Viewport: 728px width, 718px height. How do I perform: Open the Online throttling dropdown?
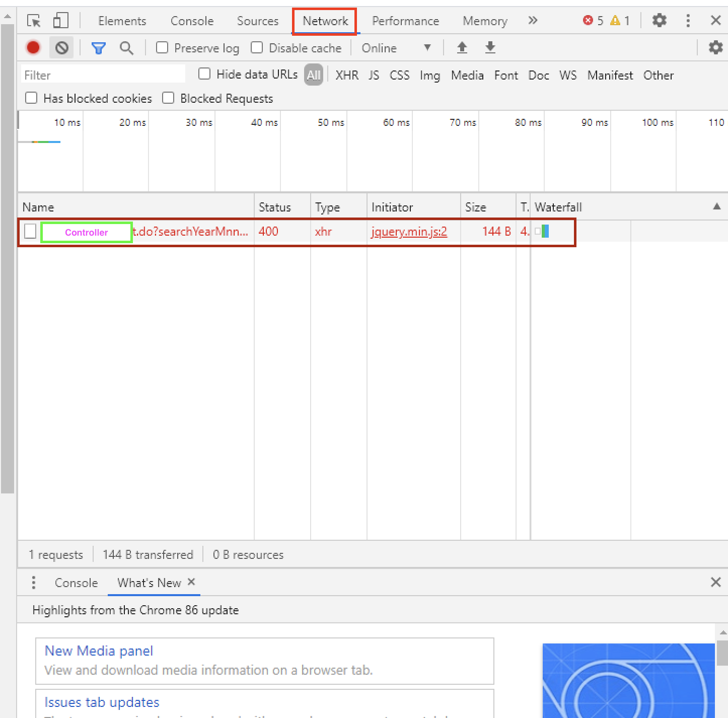(397, 48)
